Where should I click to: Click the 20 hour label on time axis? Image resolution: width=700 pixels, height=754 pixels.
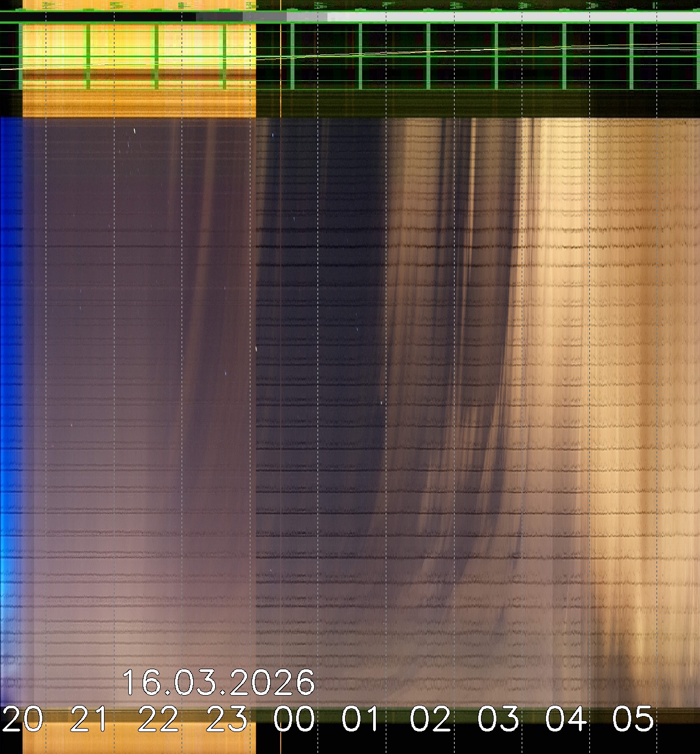(23, 719)
